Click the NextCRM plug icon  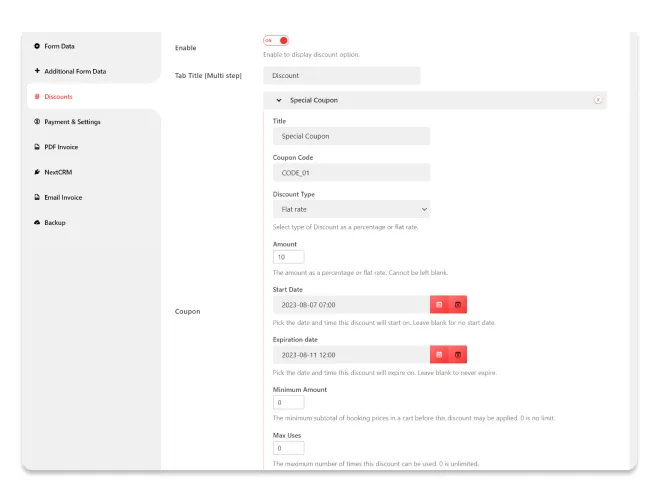pyautogui.click(x=37, y=172)
